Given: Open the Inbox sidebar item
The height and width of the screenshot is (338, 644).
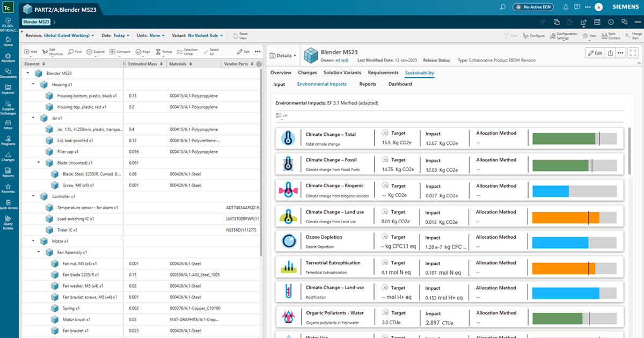Looking at the screenshot, I should click(8, 124).
